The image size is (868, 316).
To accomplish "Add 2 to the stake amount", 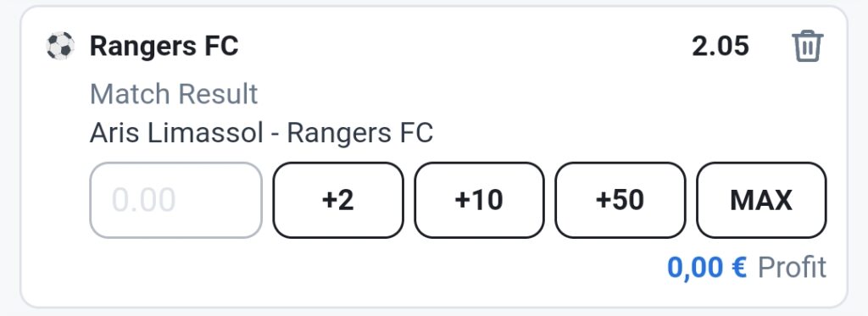I will click(x=338, y=200).
